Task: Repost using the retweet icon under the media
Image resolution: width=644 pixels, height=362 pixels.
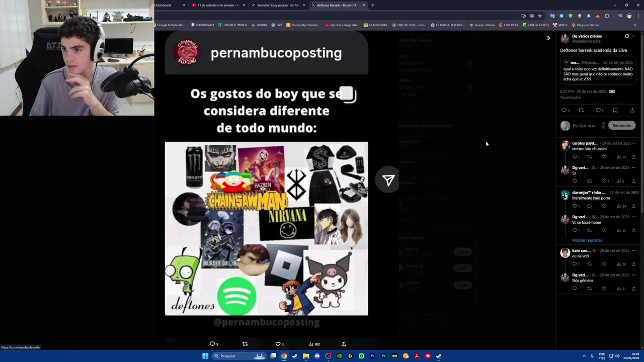Action: click(x=245, y=344)
